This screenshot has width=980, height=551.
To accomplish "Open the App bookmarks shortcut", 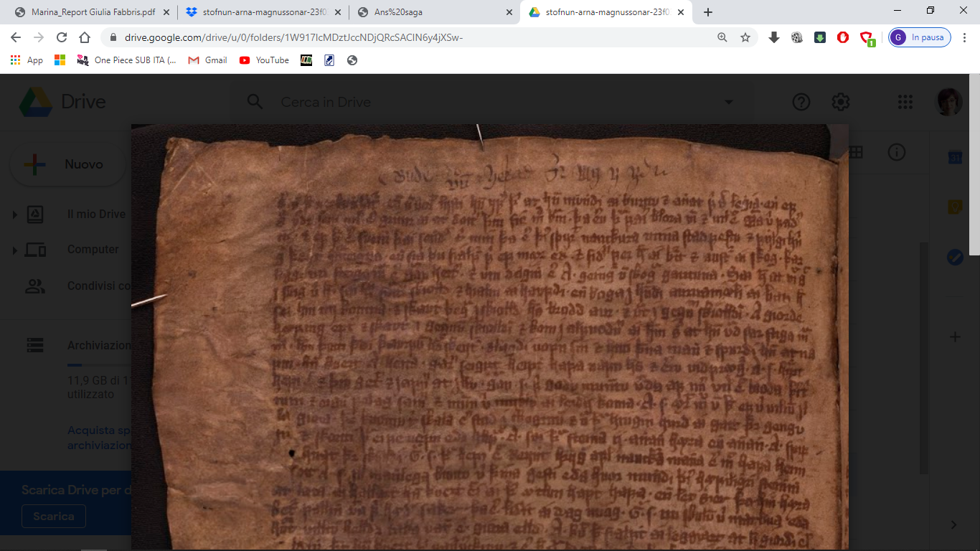I will coord(27,60).
